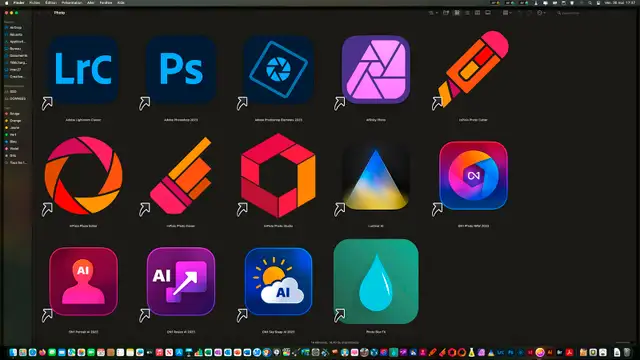Select the purple Affinity Photo icon

(x=376, y=69)
